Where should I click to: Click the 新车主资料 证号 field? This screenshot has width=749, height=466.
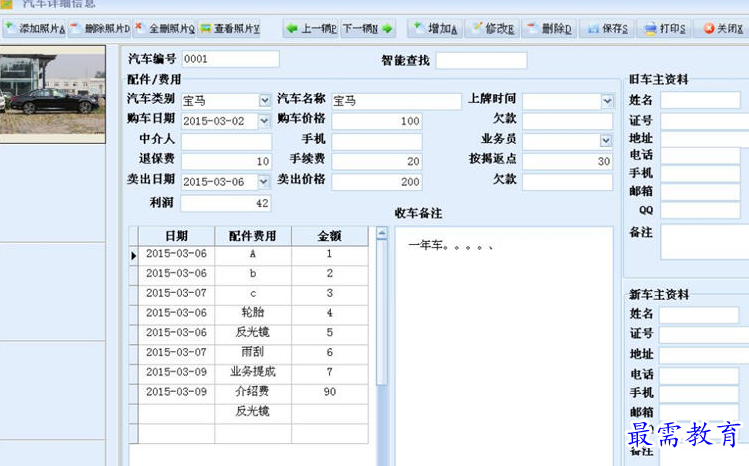704,335
